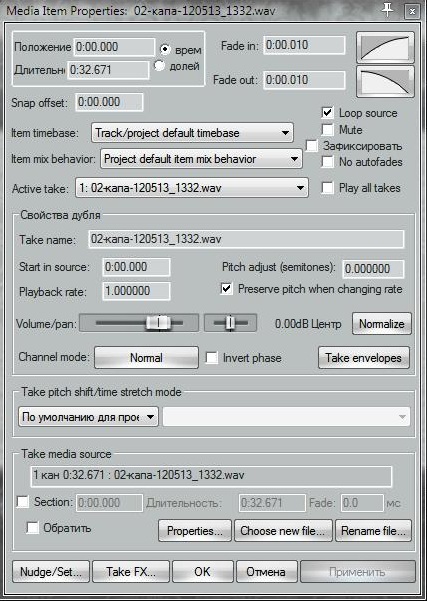Enable the Mute checkbox

point(328,130)
